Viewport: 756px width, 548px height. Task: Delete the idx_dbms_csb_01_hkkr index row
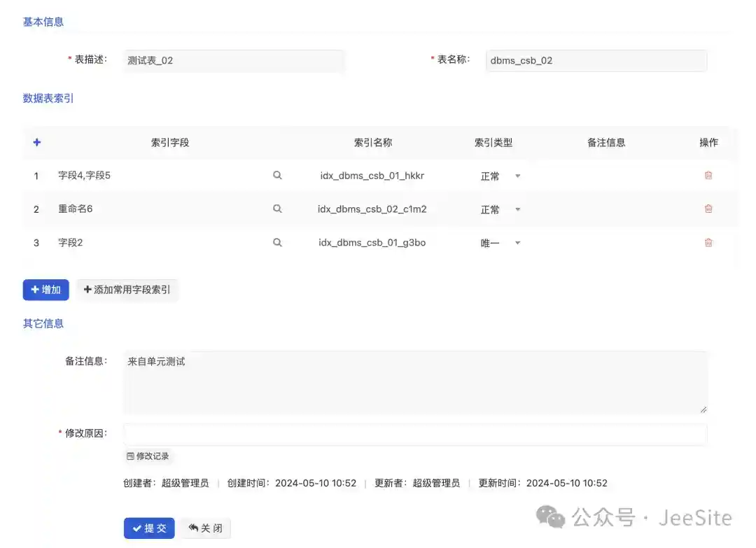[x=708, y=176]
